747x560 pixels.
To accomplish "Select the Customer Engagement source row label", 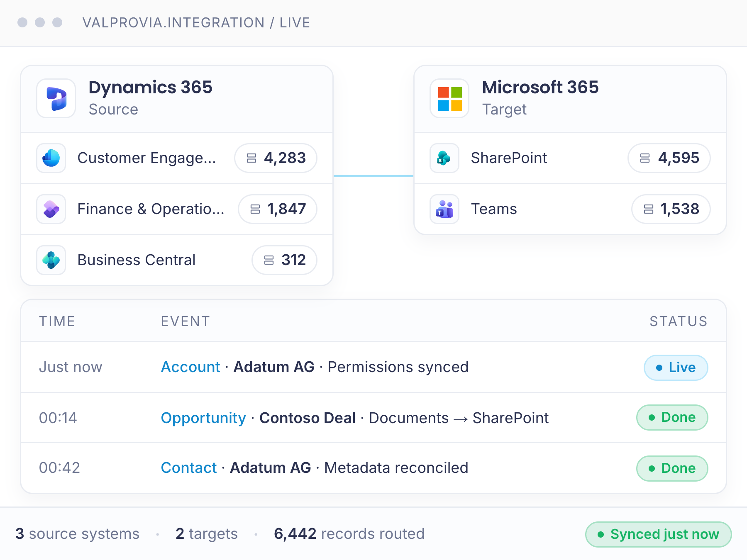I will (147, 158).
